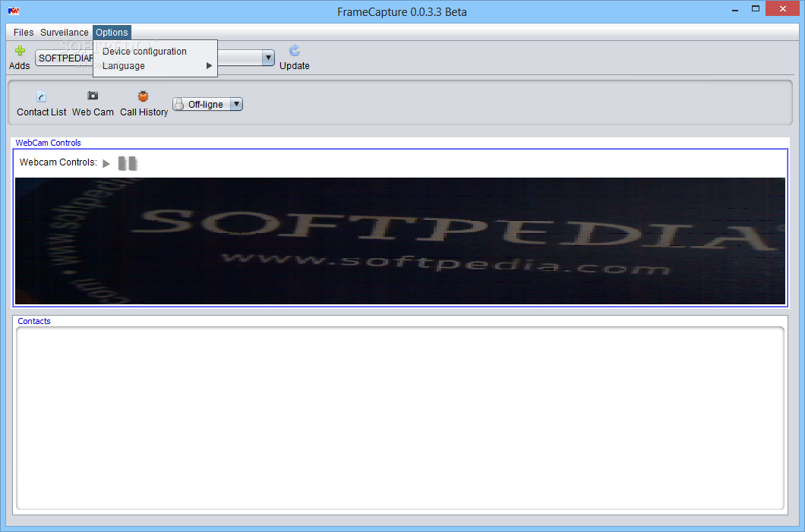
Task: Click the green plus Adds icon
Action: point(20,50)
